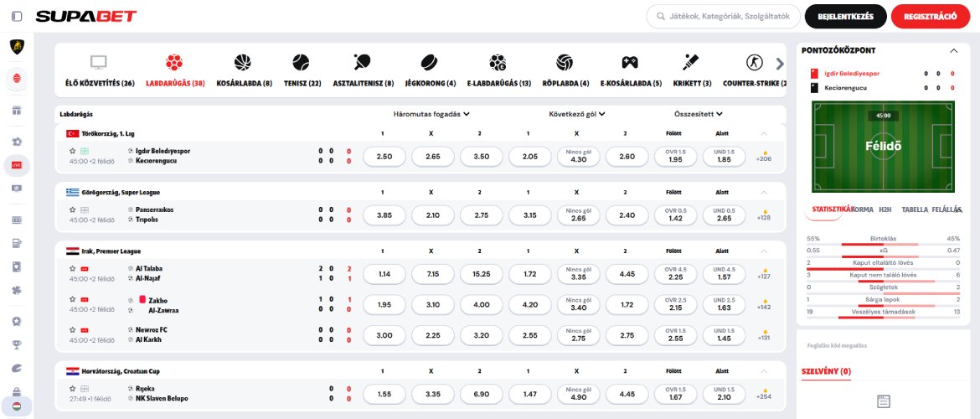
Task: Click the search field for games and categories
Action: (731, 16)
